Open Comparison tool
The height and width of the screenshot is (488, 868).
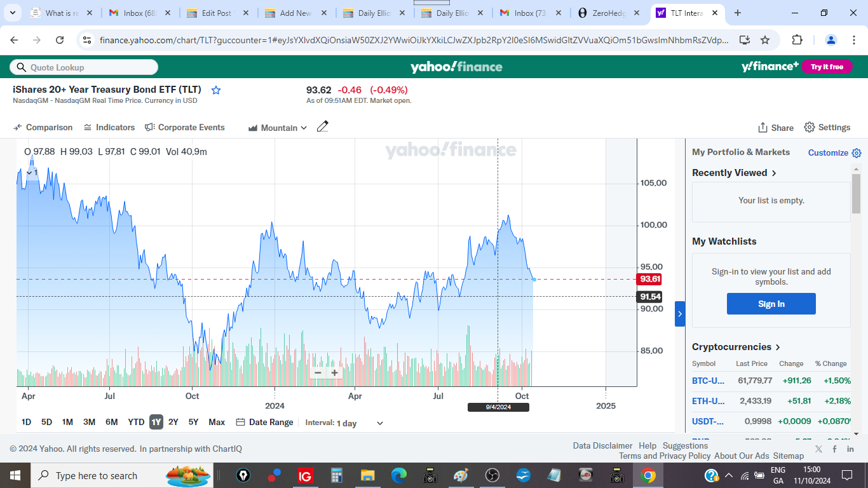tap(43, 128)
